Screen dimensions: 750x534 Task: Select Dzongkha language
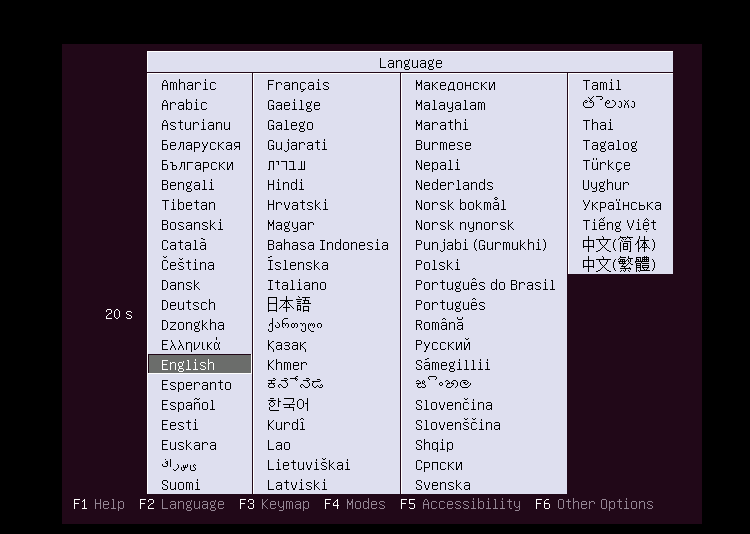(193, 325)
